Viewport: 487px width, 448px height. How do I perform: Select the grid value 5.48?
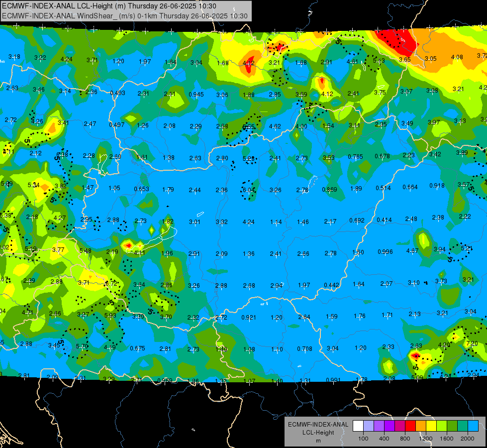tap(86, 250)
